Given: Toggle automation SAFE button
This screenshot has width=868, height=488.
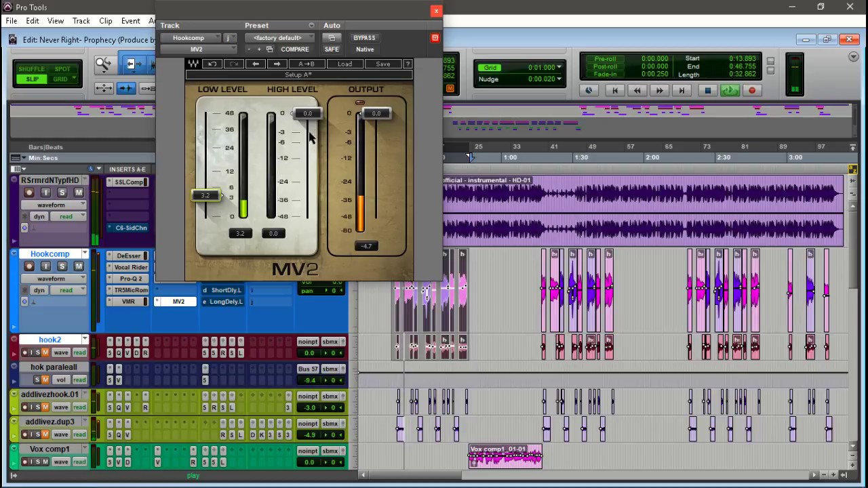Looking at the screenshot, I should point(332,49).
